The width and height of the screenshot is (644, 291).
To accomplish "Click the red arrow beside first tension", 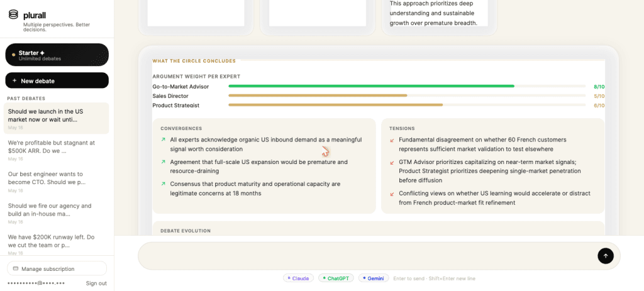I will [392, 140].
